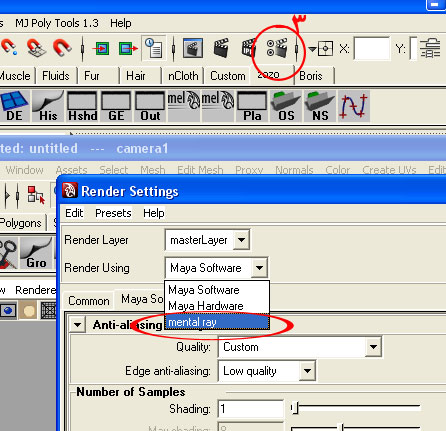Select Maya Hardware from dropdown list
This screenshot has height=431, width=446.
(217, 306)
